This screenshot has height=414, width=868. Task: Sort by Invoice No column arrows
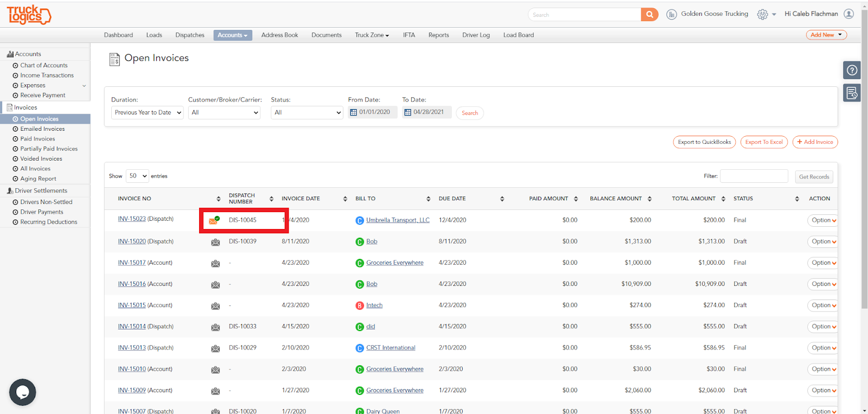point(219,199)
